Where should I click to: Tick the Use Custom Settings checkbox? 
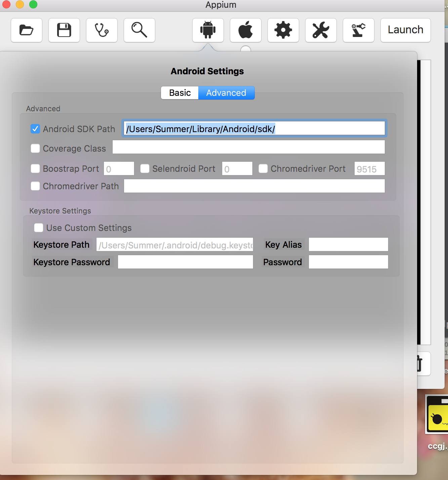coord(39,228)
